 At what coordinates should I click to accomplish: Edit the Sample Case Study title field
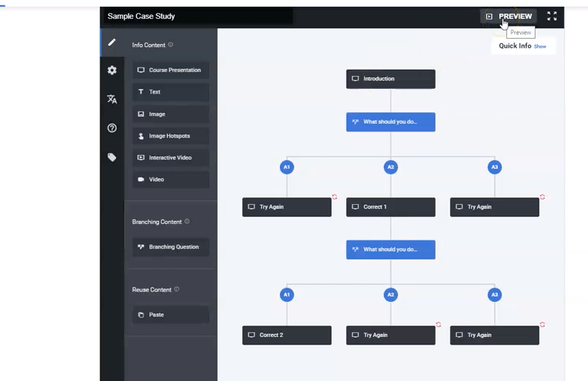point(197,16)
